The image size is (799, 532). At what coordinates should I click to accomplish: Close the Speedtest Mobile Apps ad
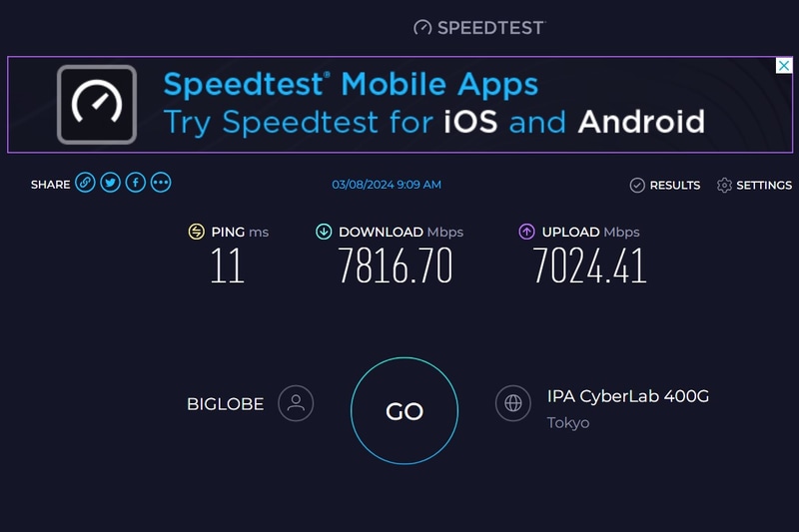(x=784, y=66)
